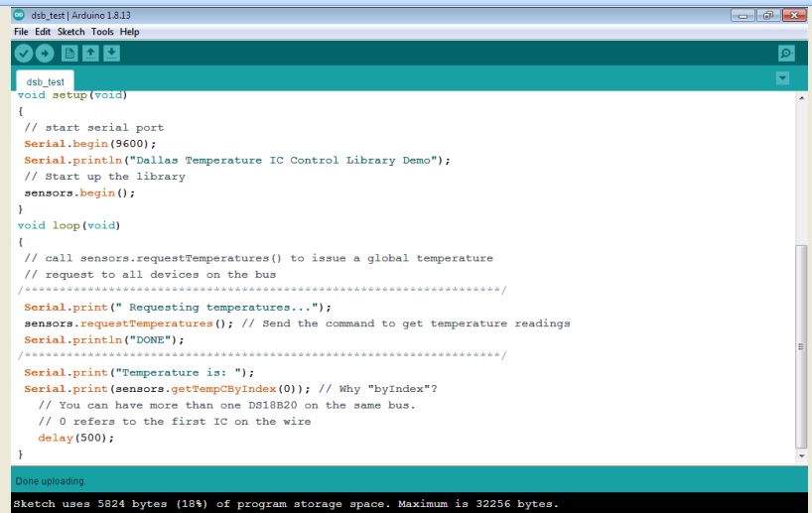812x513 pixels.
Task: Click the line 'Serial.begin(9600);'
Action: 90,144
